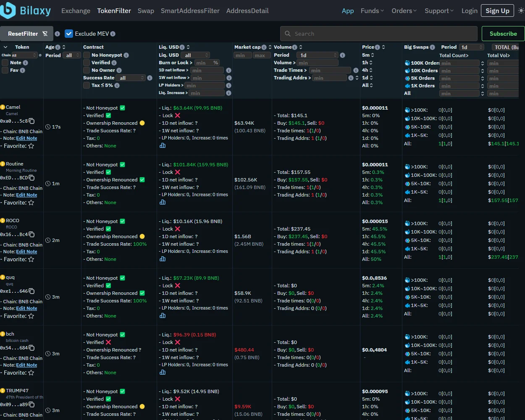Click the Subscribe button

(x=503, y=34)
